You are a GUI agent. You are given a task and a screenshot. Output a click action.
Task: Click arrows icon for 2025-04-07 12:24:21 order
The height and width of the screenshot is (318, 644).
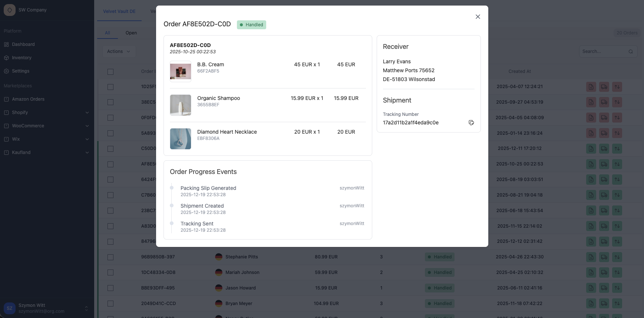click(617, 87)
